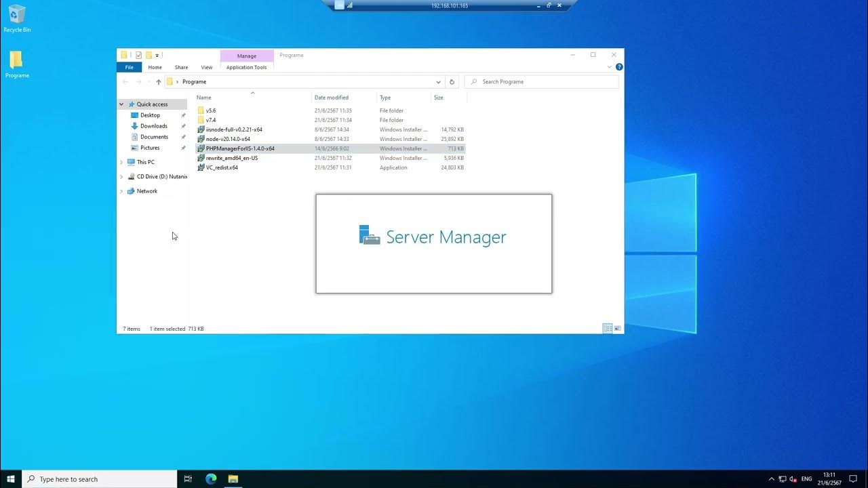Open the address bar history dropdown

click(x=438, y=82)
